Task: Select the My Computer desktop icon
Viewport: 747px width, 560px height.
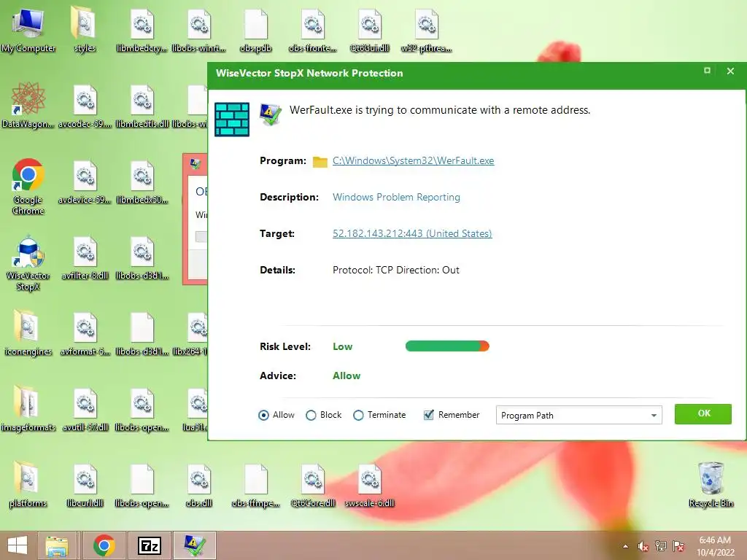Action: click(x=28, y=29)
